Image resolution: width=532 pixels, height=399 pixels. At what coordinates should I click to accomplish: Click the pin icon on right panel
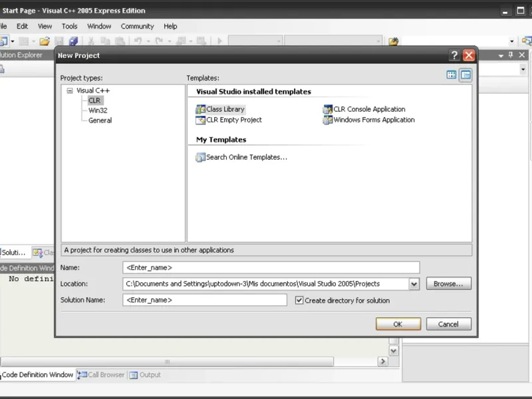tap(511, 55)
